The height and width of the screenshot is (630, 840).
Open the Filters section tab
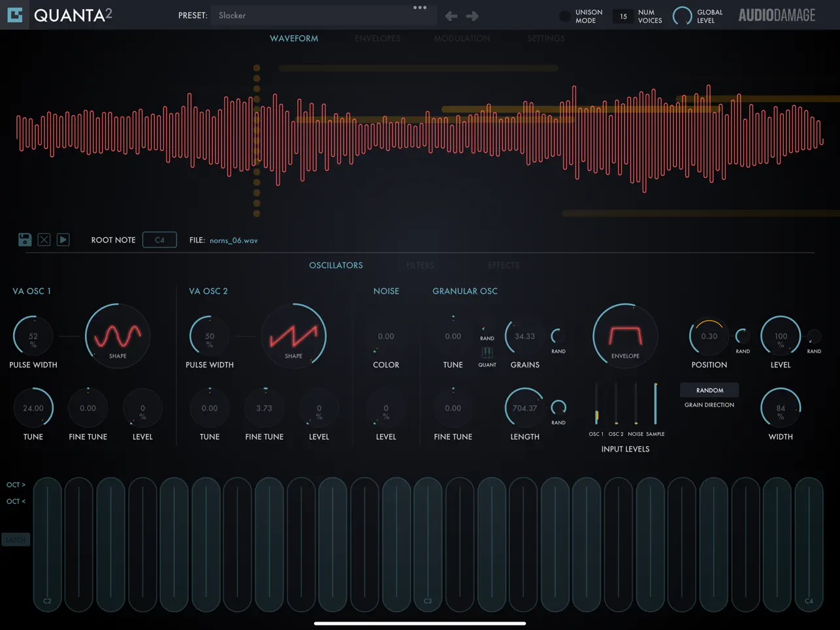[420, 265]
